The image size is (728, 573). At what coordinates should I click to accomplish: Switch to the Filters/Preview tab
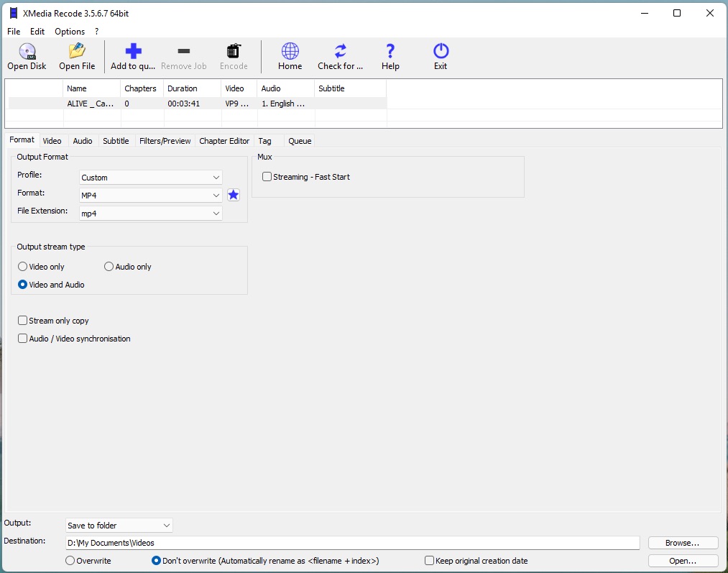click(x=165, y=141)
